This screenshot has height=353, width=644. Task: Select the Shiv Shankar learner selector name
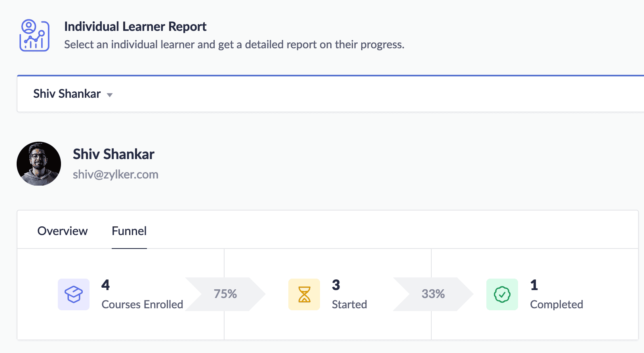(67, 94)
